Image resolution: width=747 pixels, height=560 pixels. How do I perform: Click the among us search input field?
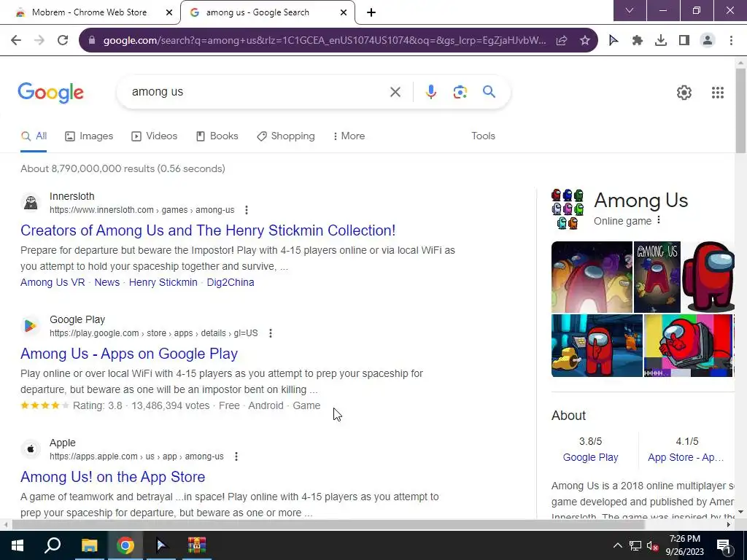(x=258, y=92)
